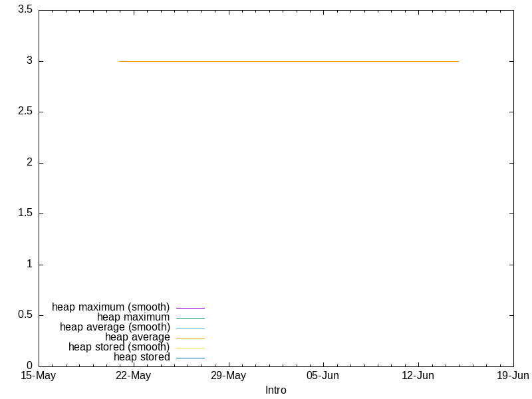This screenshot has width=532, height=399.
Task: Click the 2 y-axis label
Action: point(29,162)
